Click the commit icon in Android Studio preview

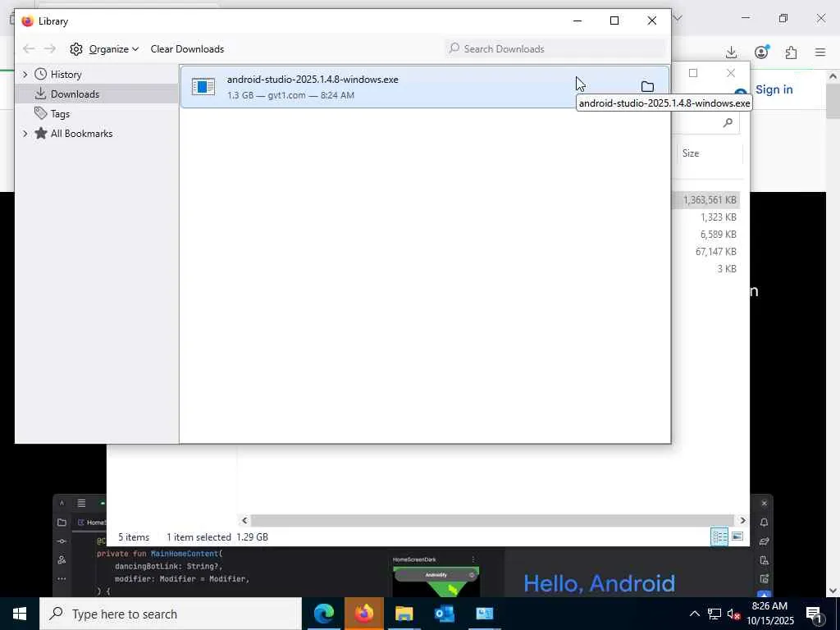(62, 541)
